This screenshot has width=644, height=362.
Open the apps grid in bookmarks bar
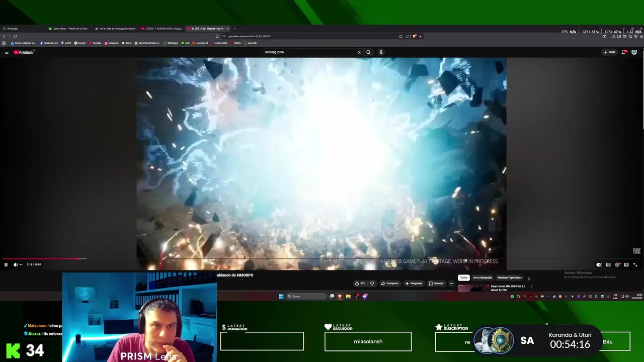tap(4, 43)
